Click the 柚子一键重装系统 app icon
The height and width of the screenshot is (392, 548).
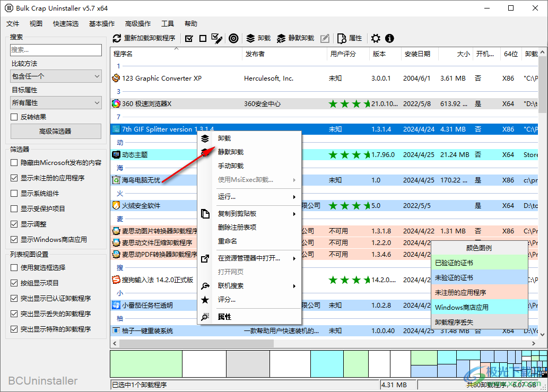coord(116,330)
